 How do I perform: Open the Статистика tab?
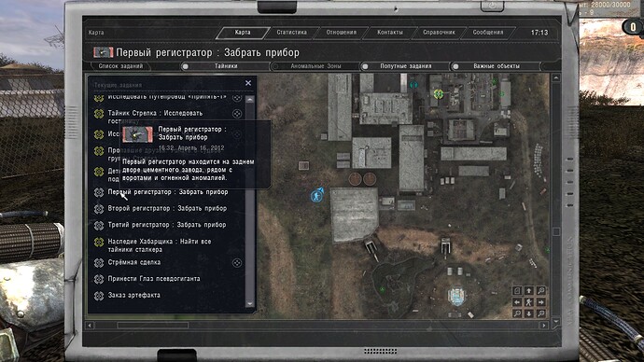point(291,33)
